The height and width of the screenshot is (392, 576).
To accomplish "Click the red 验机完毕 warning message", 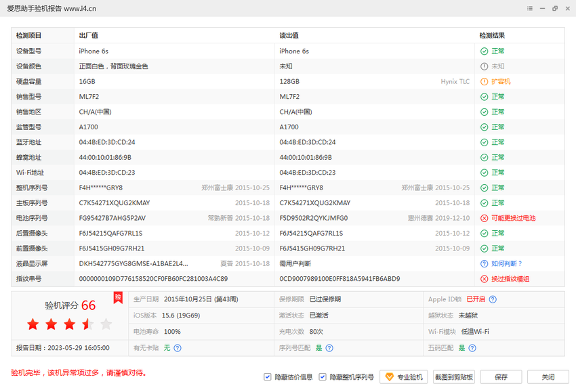I will 78,373.
